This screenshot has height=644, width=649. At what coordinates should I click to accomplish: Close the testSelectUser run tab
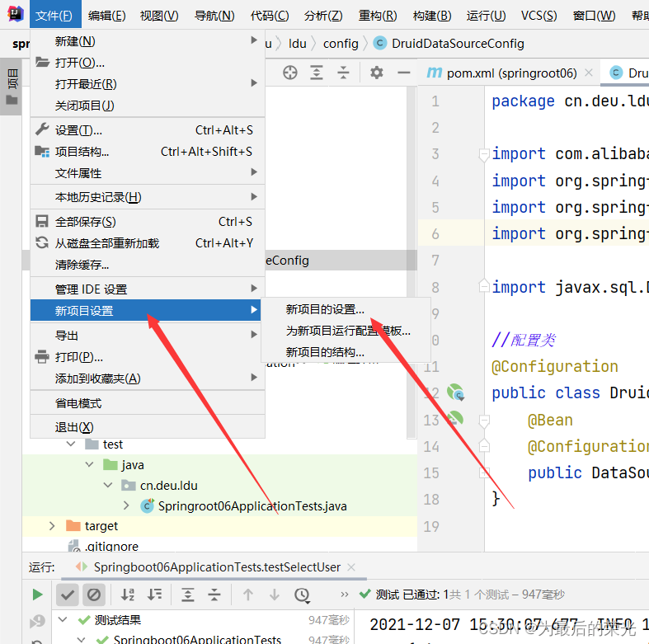click(x=351, y=567)
